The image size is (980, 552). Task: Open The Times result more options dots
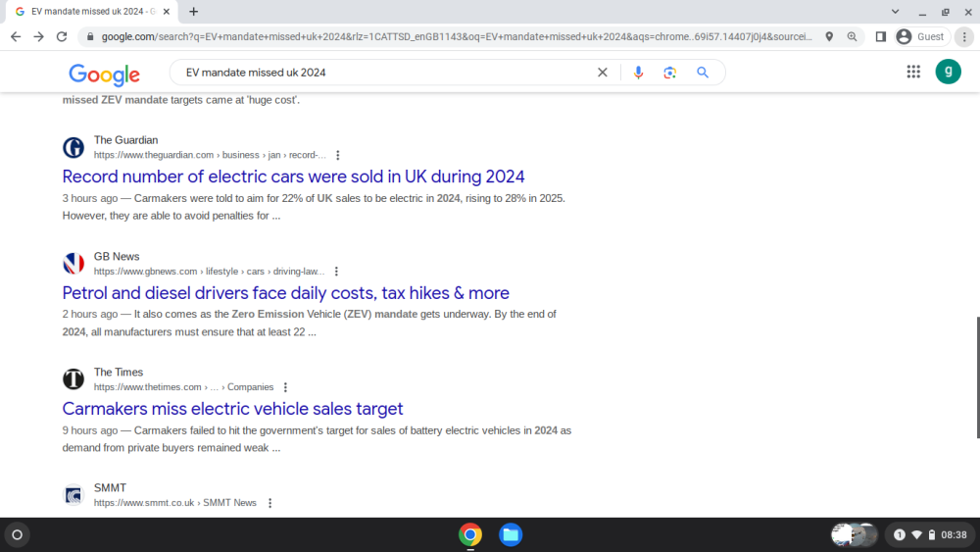[x=285, y=387]
